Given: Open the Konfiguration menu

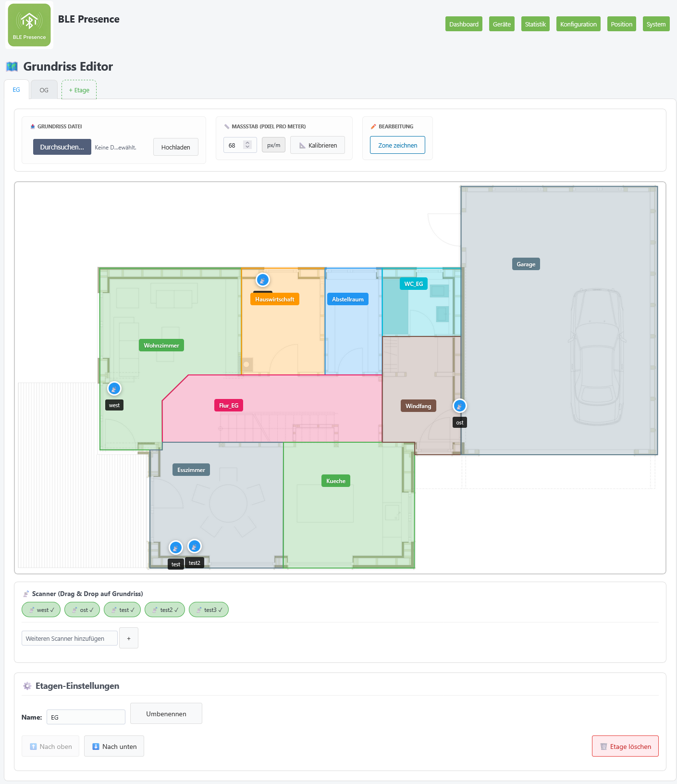Looking at the screenshot, I should pyautogui.click(x=578, y=24).
